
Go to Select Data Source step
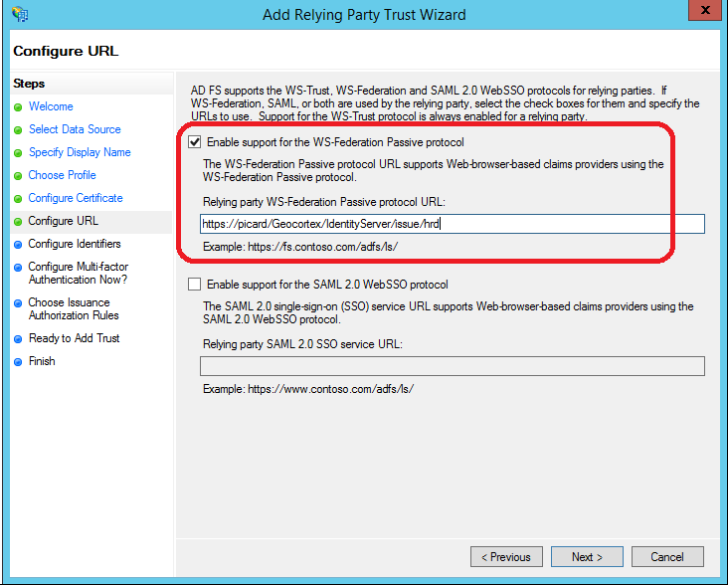(75, 129)
